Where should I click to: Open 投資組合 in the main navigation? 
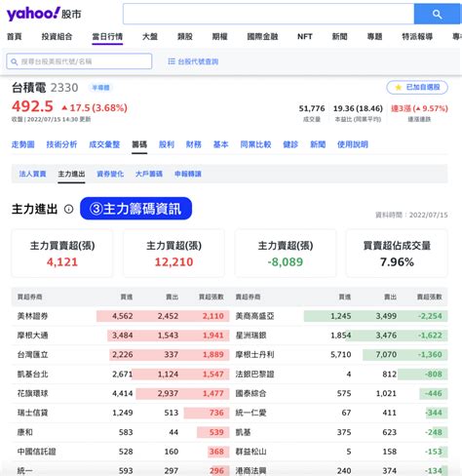57,36
